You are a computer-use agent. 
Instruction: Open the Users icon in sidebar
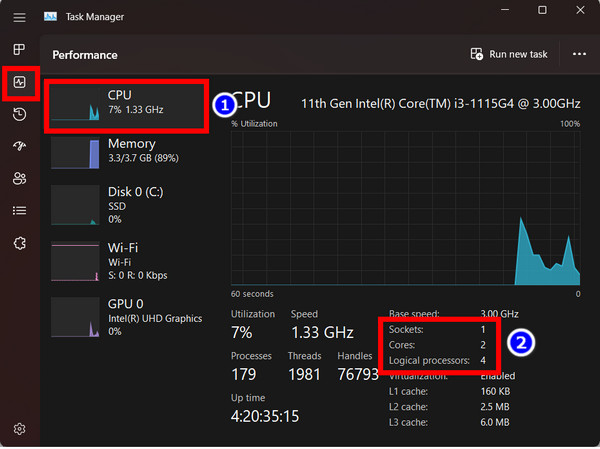tap(20, 178)
